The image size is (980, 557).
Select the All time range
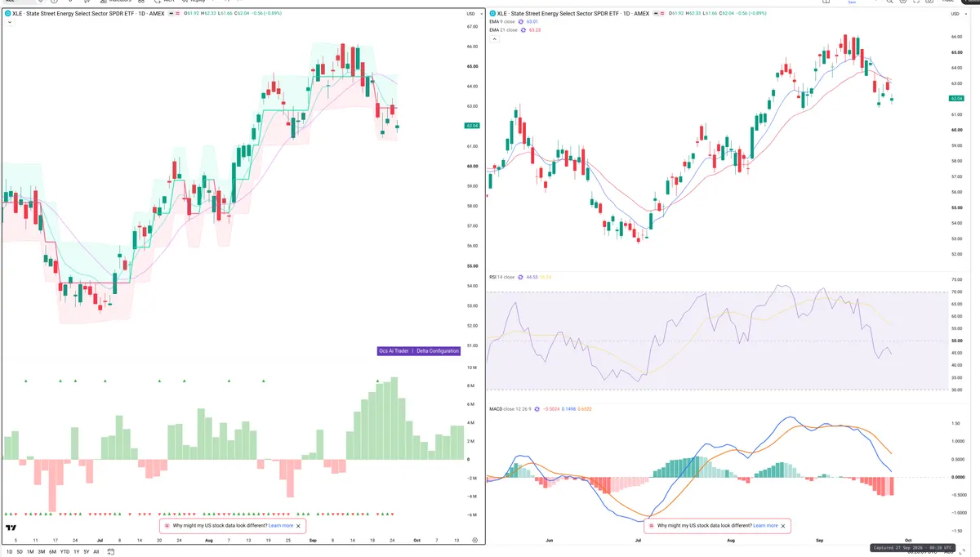tap(96, 551)
